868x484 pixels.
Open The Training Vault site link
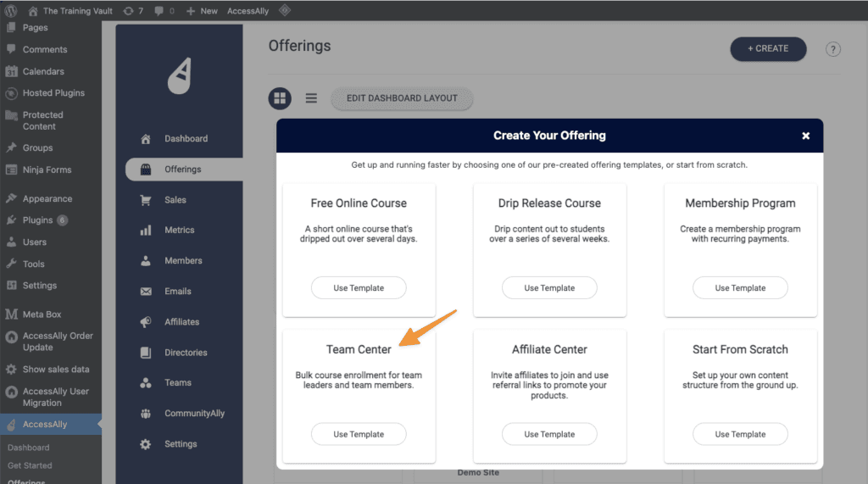(x=74, y=11)
